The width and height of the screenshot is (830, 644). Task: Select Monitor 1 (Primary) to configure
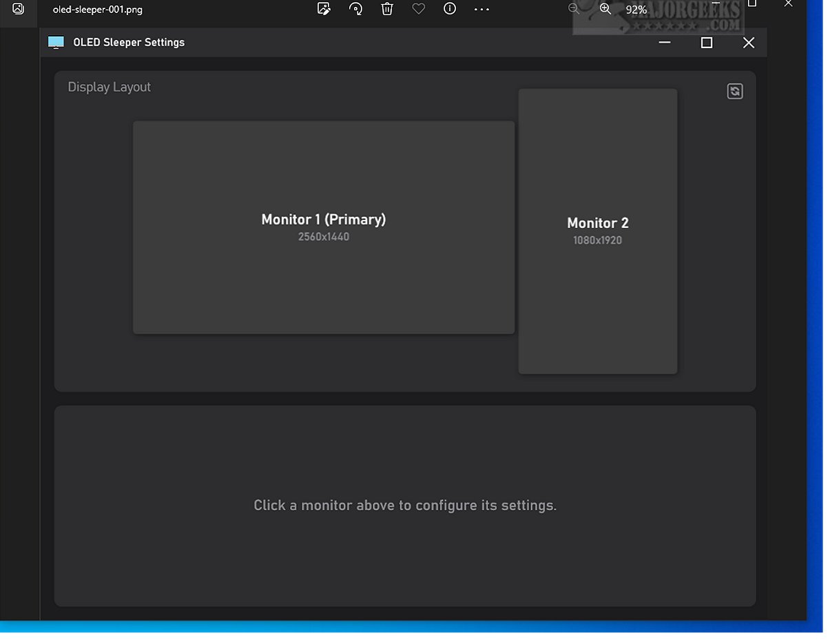pyautogui.click(x=323, y=227)
